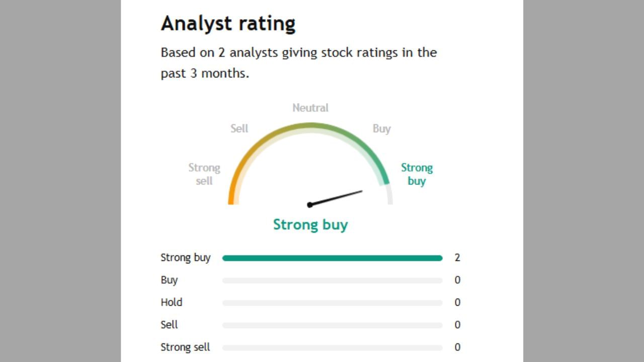The width and height of the screenshot is (644, 362).
Task: Click the Analyst rating heading
Action: click(228, 24)
